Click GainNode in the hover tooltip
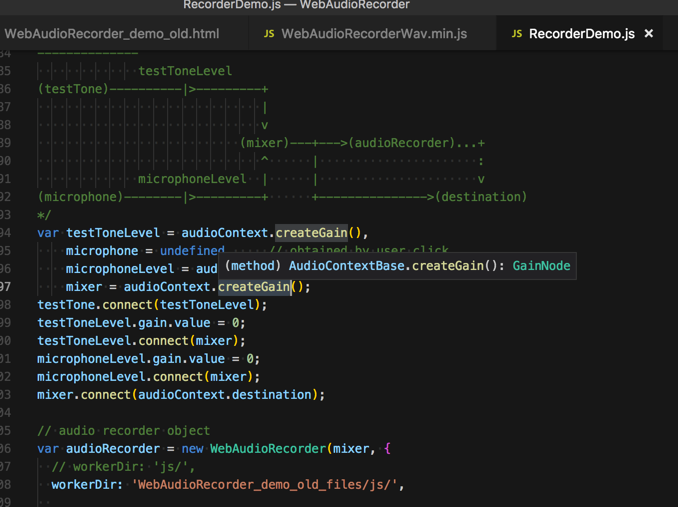 (x=541, y=266)
